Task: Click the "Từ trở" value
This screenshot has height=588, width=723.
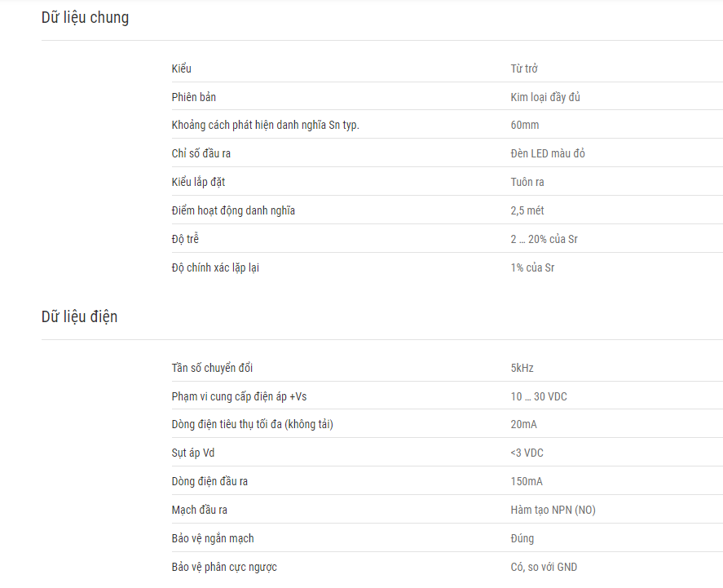Action: click(x=524, y=69)
